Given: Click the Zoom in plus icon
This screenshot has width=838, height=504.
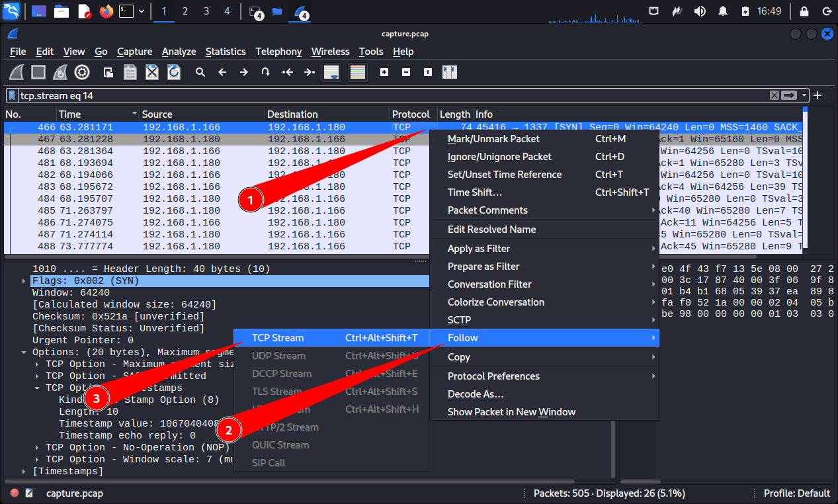Looking at the screenshot, I should pyautogui.click(x=384, y=72).
